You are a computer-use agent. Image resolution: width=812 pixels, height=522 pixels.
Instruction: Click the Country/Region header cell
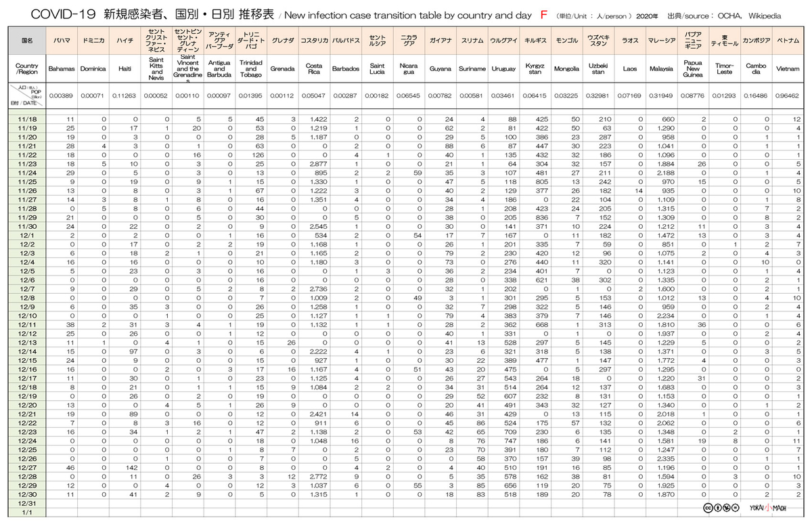pos(28,69)
